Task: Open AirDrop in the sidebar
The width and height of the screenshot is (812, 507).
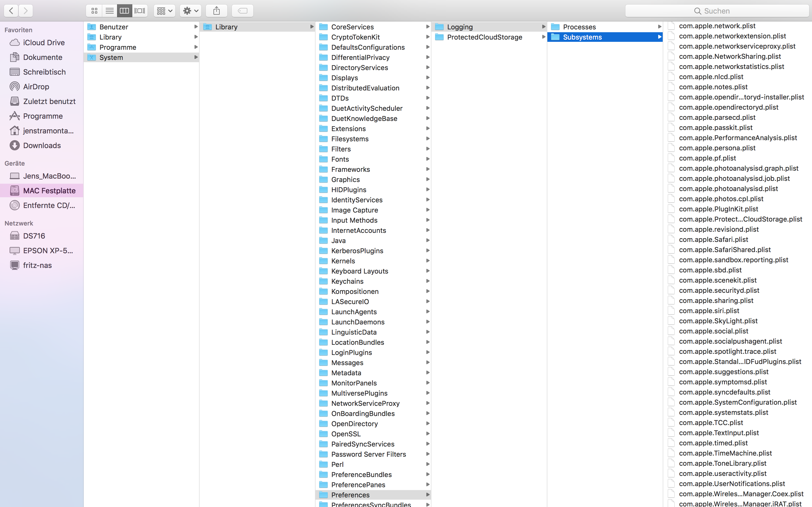Action: click(36, 86)
